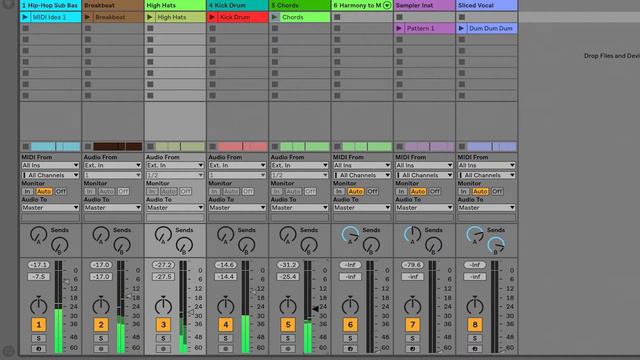
Task: Solo the Hip-Hop Sub Bass track
Action: [39, 338]
